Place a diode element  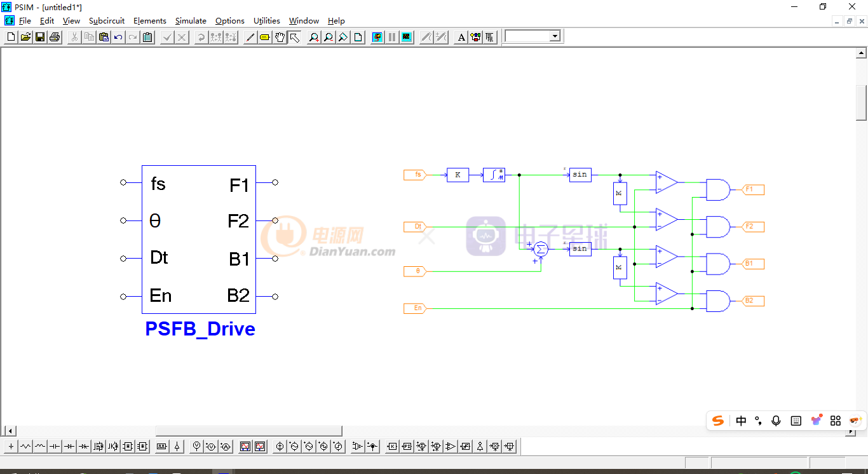(x=69, y=447)
